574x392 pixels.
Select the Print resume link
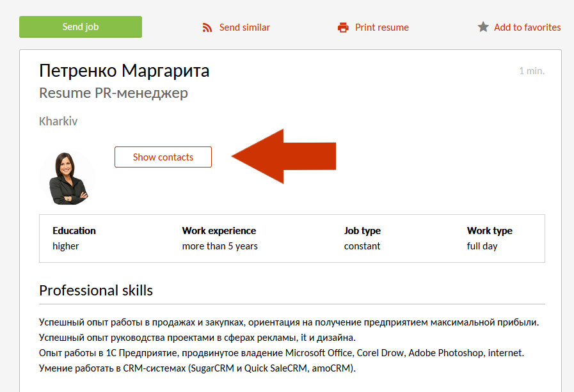(x=381, y=27)
